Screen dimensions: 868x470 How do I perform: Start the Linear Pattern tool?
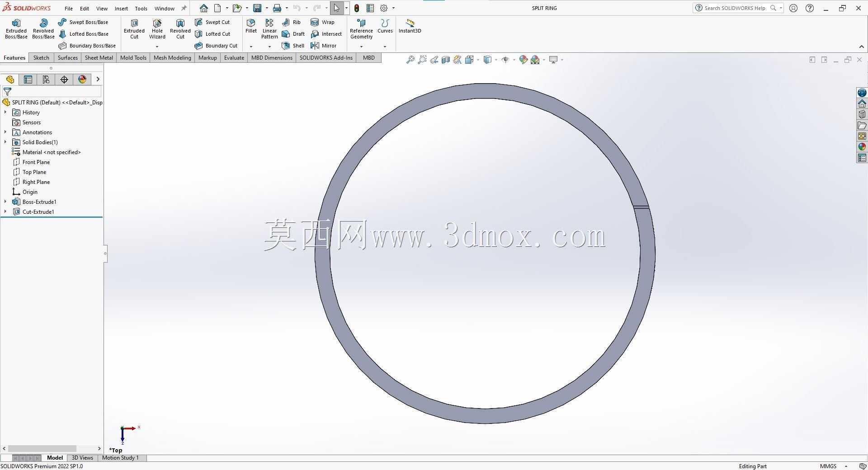click(269, 29)
